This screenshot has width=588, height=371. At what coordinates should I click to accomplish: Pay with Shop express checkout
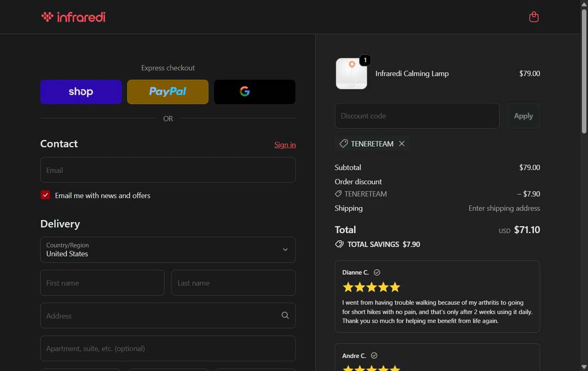(81, 92)
